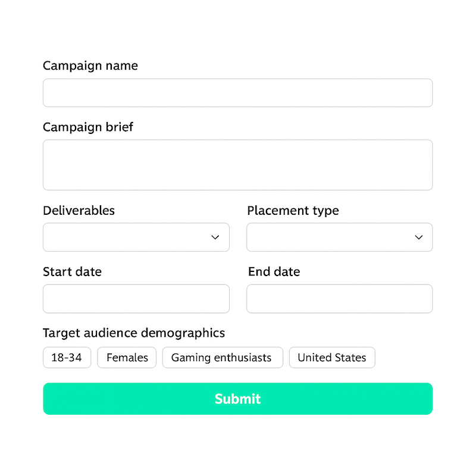Click the "End date" label
This screenshot has height=476, width=476.
(x=274, y=272)
